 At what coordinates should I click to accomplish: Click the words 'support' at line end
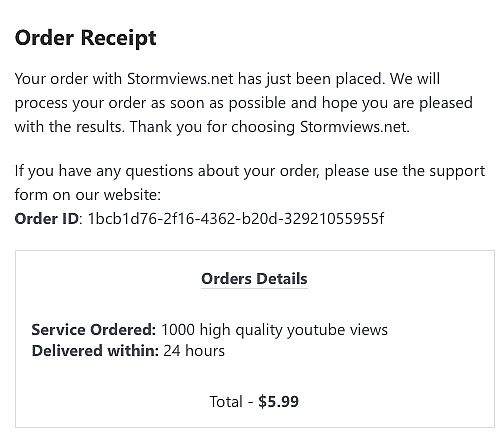(x=457, y=172)
